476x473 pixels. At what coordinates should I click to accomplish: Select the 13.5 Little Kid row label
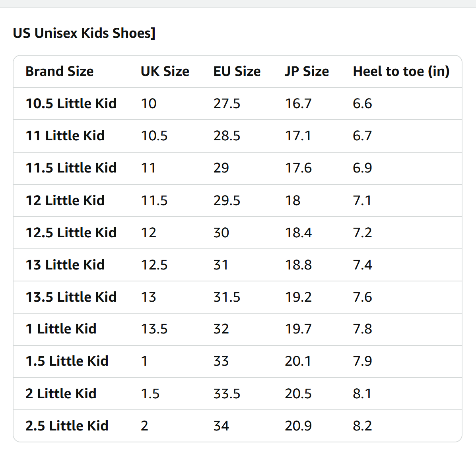tap(71, 297)
